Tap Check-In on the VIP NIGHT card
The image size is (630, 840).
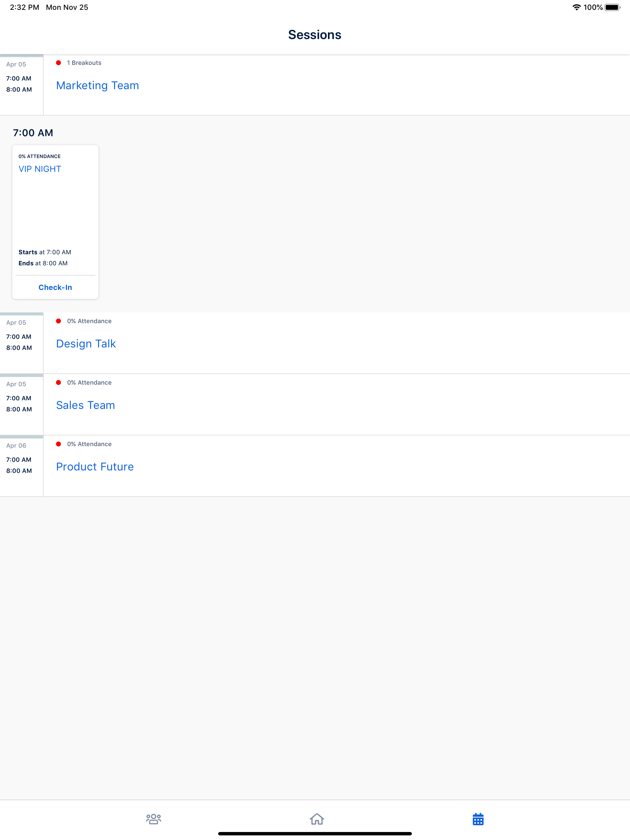point(55,287)
